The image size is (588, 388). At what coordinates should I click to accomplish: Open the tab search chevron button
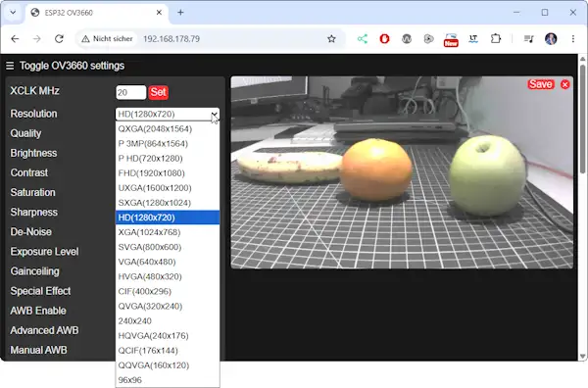[x=13, y=13]
